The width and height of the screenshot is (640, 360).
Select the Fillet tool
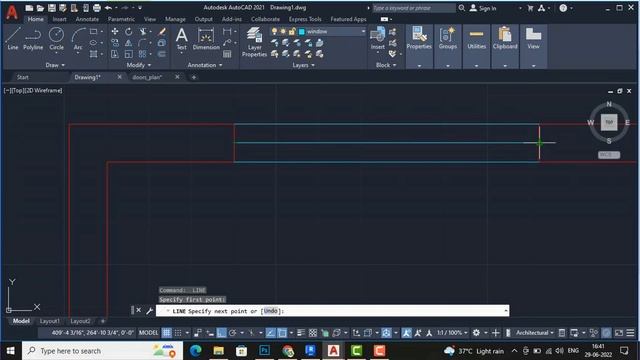(x=142, y=42)
